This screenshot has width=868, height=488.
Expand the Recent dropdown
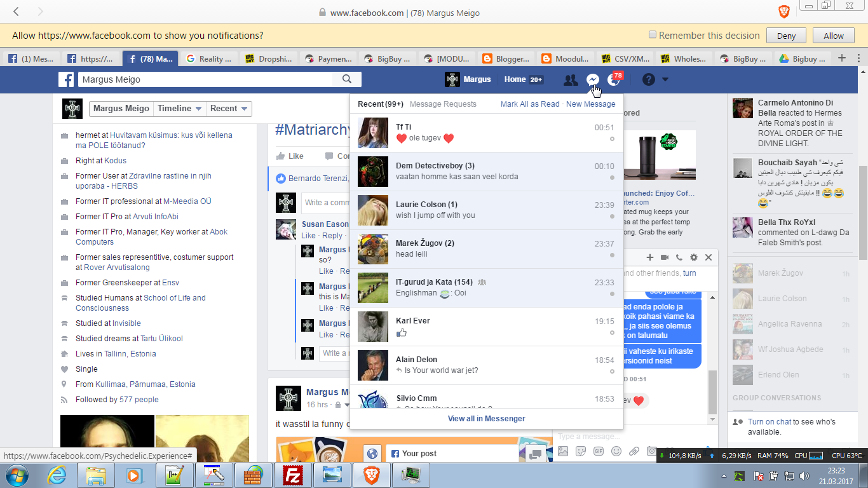coord(229,109)
